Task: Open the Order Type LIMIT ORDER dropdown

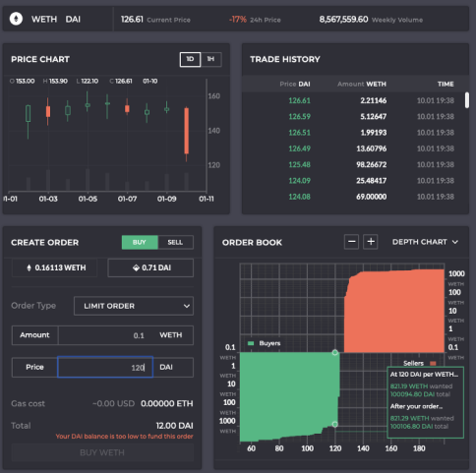Action: (134, 306)
